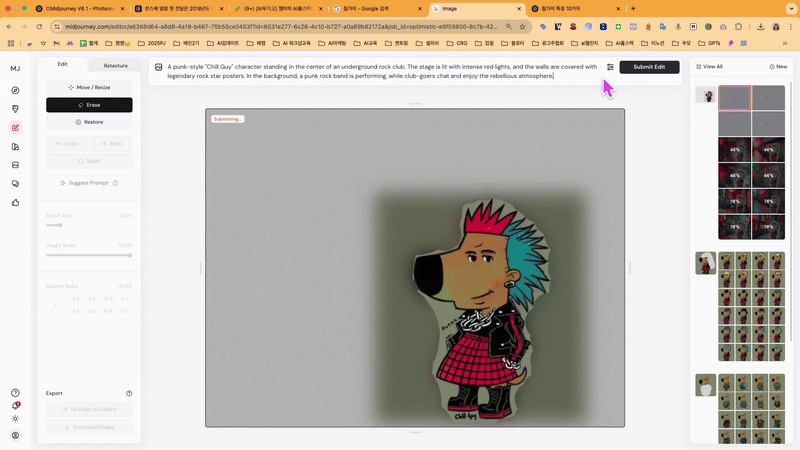The width and height of the screenshot is (800, 450).
Task: Open the Gmail bookmark icon
Action: tap(57, 43)
